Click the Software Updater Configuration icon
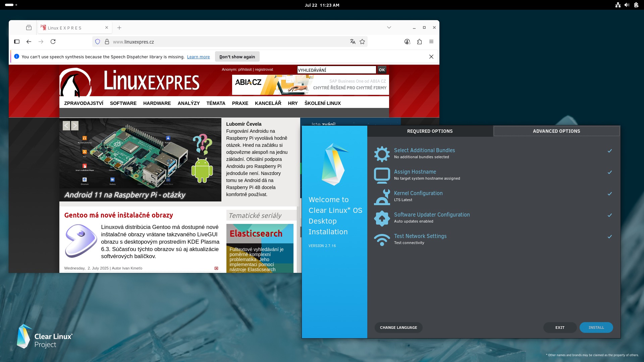The height and width of the screenshot is (362, 644). click(x=382, y=218)
